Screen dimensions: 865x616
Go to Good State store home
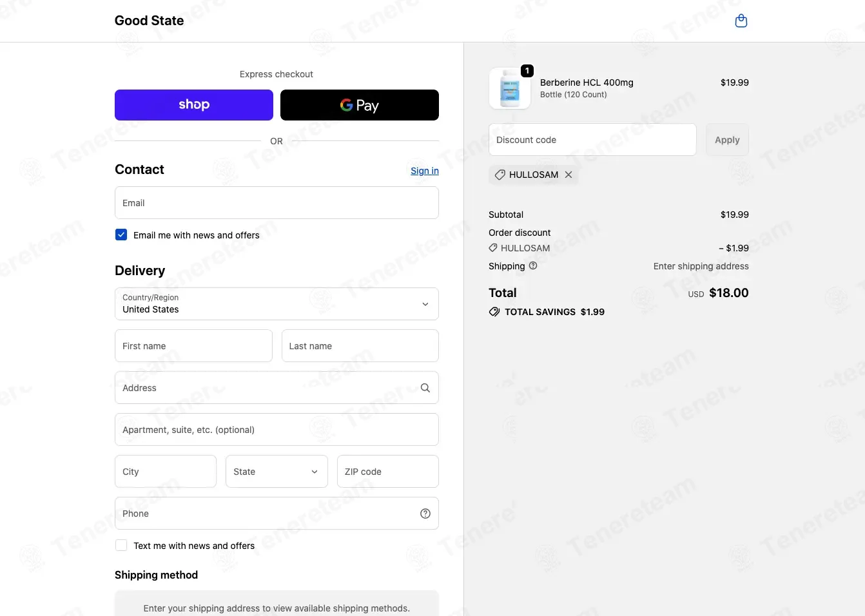click(149, 21)
